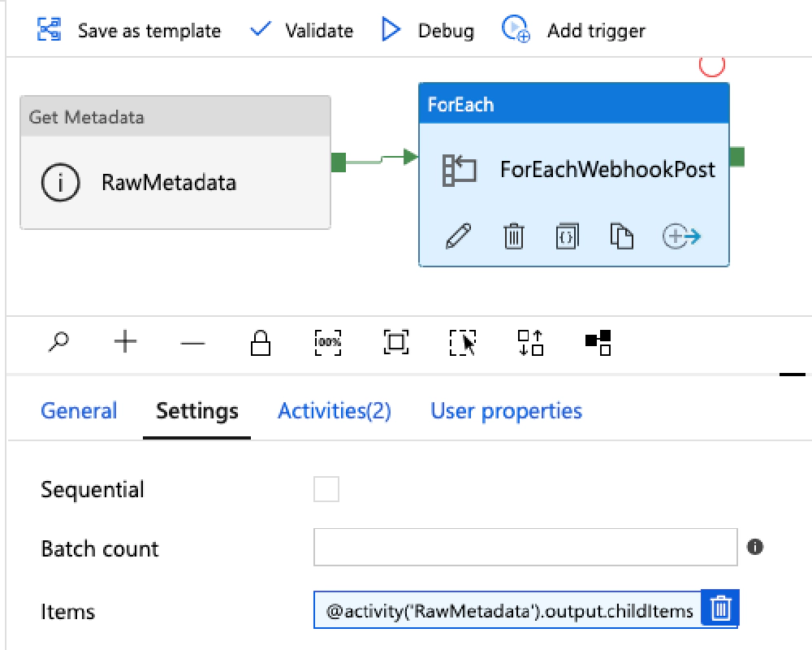
Task: Open the User properties tab
Action: click(x=505, y=411)
